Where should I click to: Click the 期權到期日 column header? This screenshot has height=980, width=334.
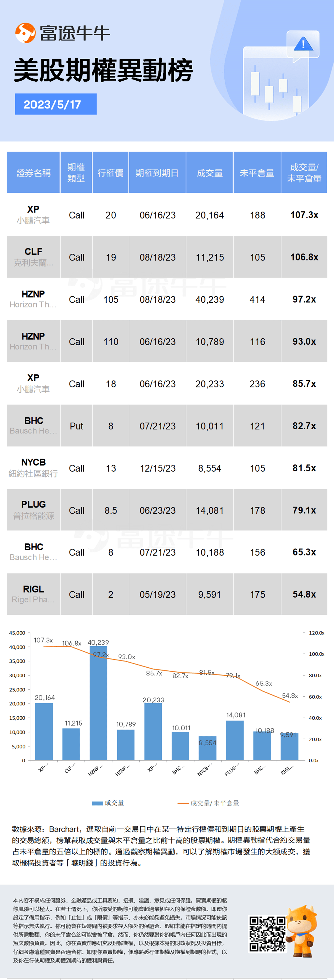point(157,173)
